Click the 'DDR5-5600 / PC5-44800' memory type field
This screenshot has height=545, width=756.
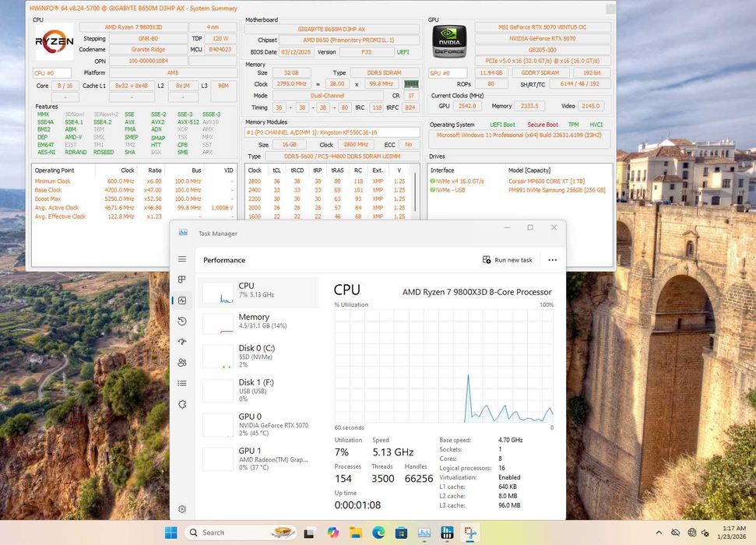[x=343, y=156]
